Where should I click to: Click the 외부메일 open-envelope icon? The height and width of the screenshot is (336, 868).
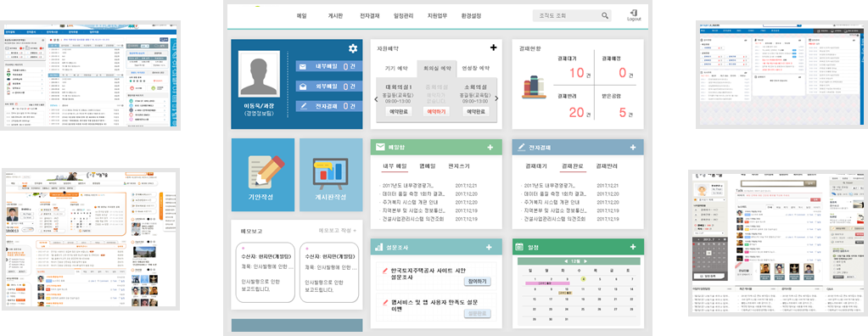[303, 87]
